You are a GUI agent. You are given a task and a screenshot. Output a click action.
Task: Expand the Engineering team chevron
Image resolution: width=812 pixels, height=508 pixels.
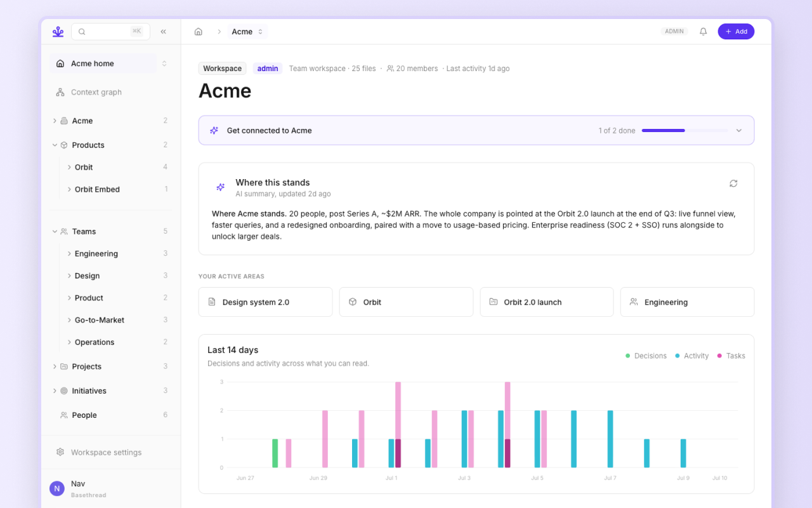pyautogui.click(x=69, y=254)
